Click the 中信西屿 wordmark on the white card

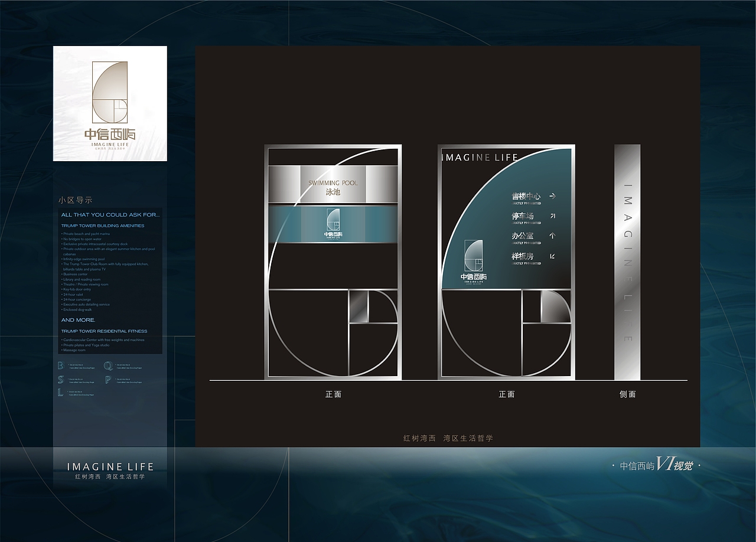click(110, 134)
